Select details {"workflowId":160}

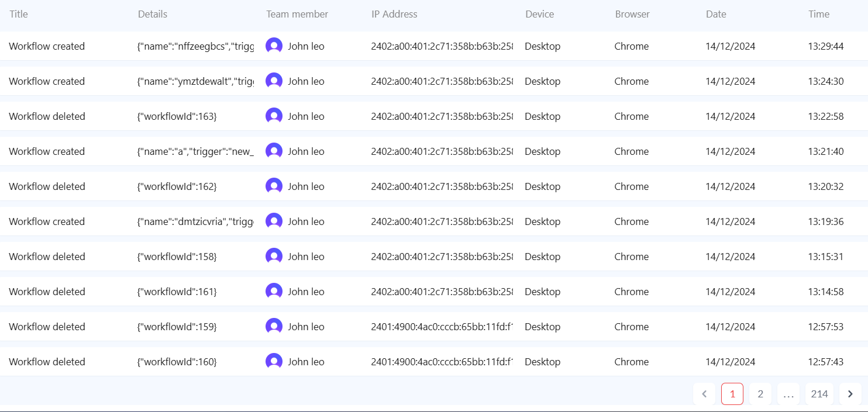coord(177,362)
